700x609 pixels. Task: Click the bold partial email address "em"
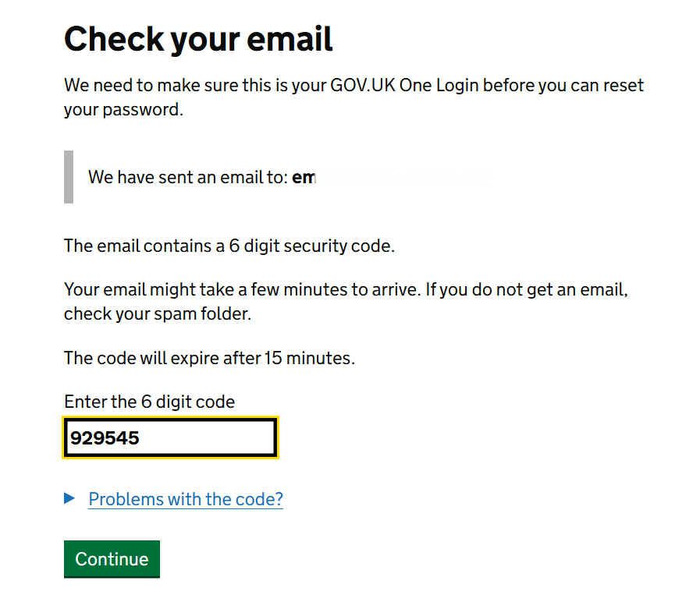(303, 177)
